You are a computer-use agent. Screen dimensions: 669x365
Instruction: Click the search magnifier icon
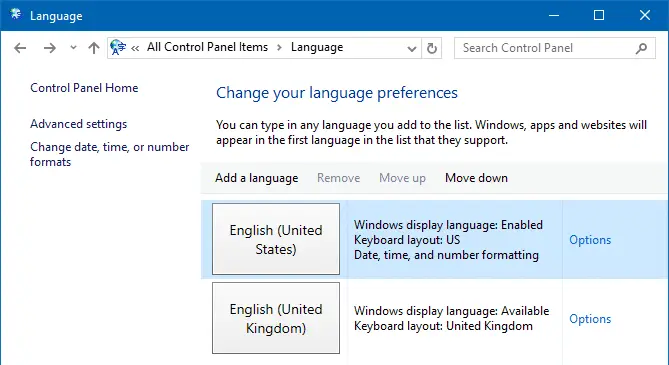641,49
